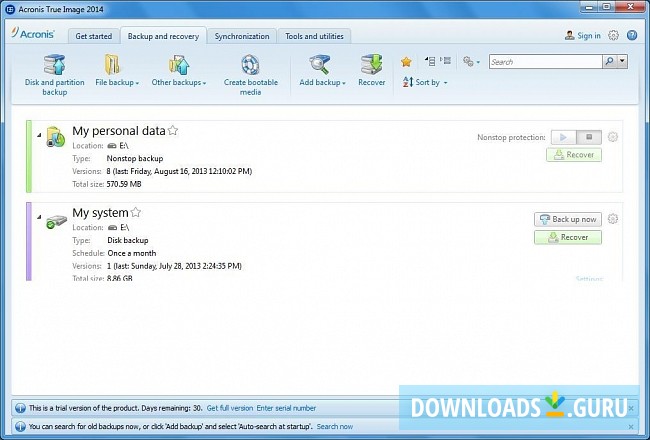Click the Acronis logo
Viewport: 650px width, 440px height.
click(33, 33)
